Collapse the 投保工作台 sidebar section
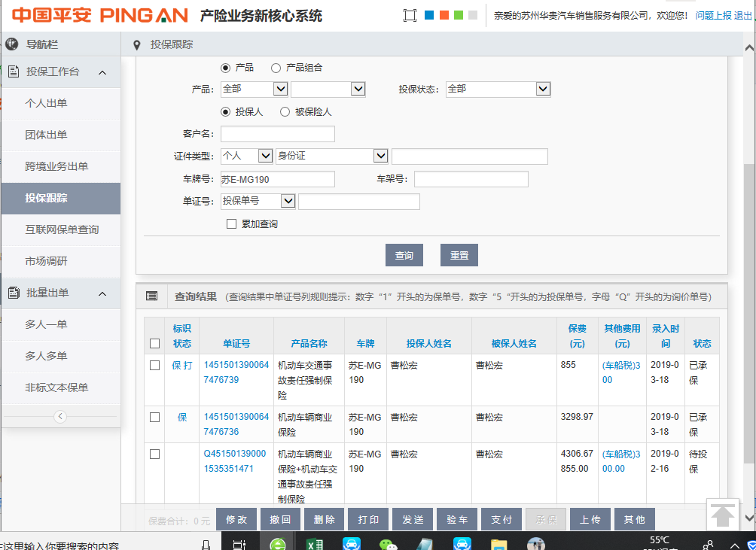This screenshot has height=550, width=756. 102,72
